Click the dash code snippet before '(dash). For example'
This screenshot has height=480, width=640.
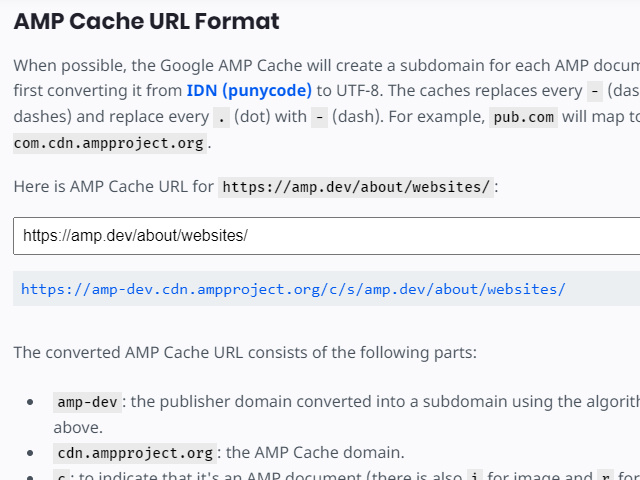pyautogui.click(x=320, y=116)
